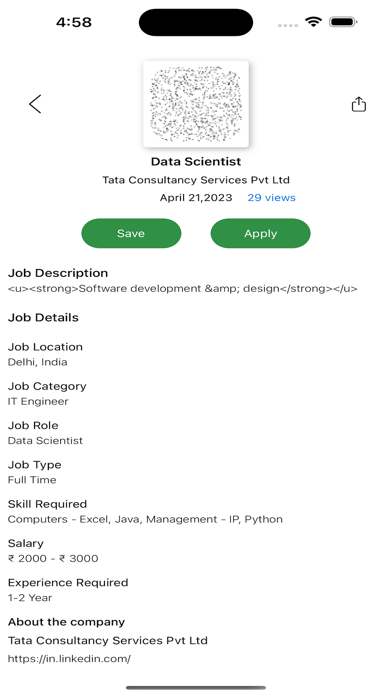The height and width of the screenshot is (696, 392).
Task: Open the 29 views link
Action: 271,198
